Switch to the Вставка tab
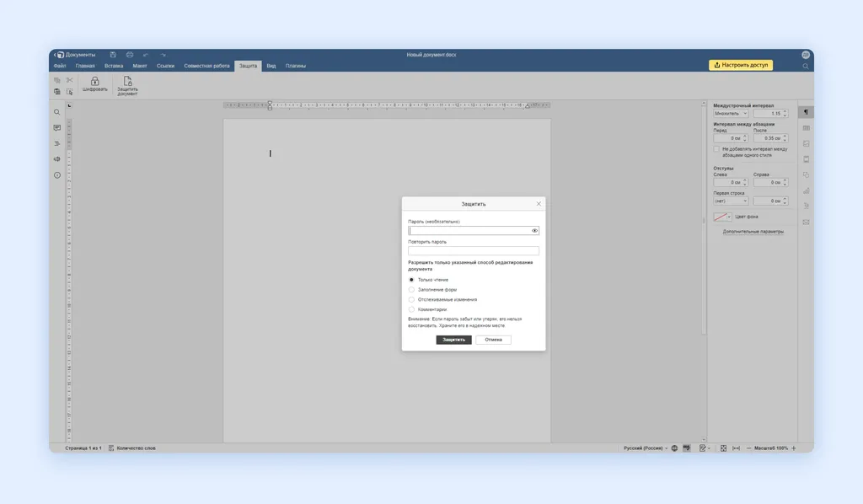 coord(114,66)
